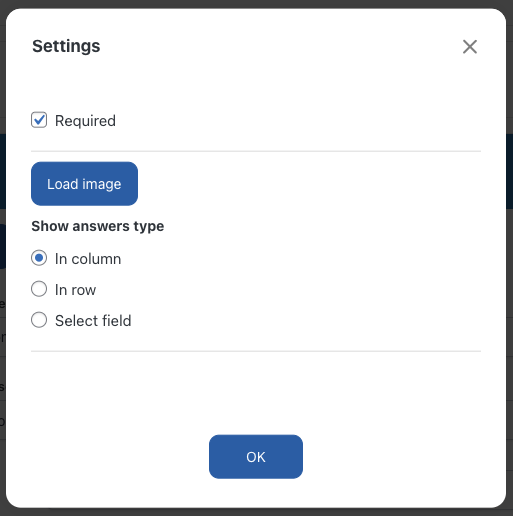This screenshot has width=513, height=516.
Task: Pick the Select field radio button
Action: tap(39, 320)
